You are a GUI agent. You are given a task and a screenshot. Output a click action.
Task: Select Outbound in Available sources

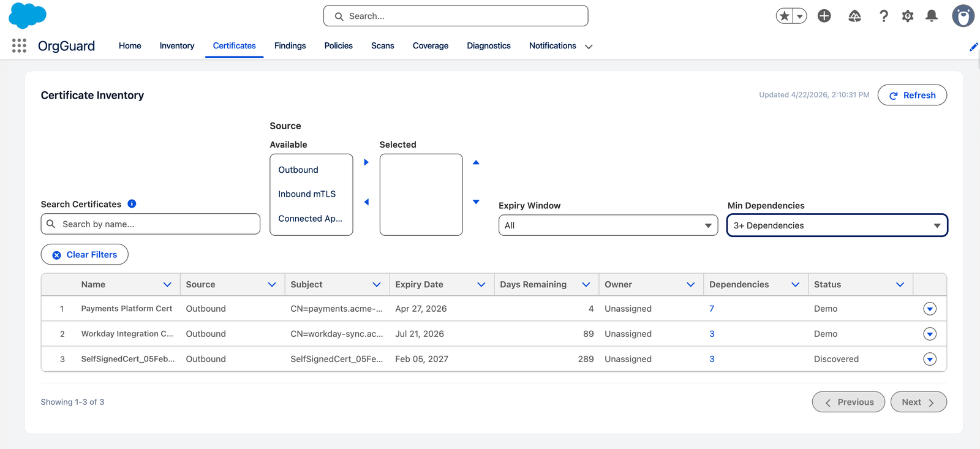point(311,170)
